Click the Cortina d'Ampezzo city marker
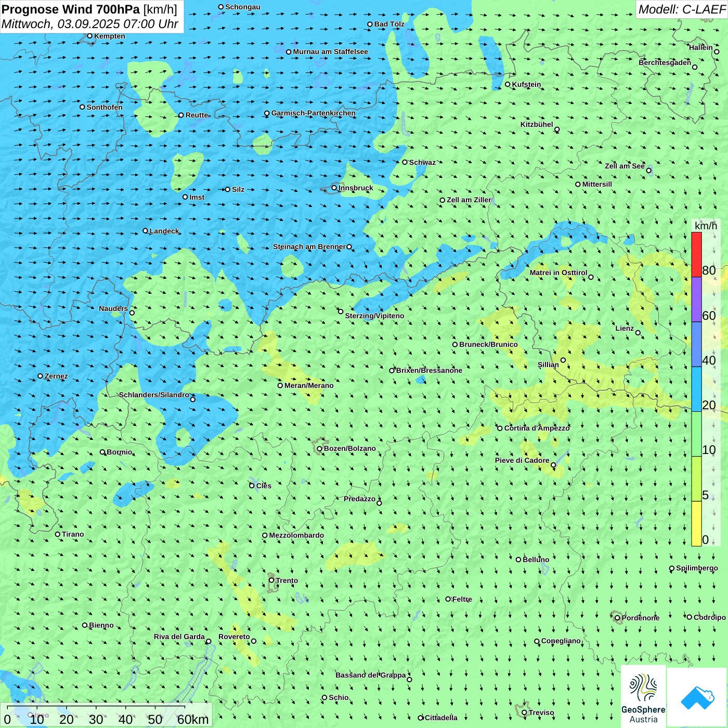Image resolution: width=728 pixels, height=728 pixels. (x=500, y=428)
